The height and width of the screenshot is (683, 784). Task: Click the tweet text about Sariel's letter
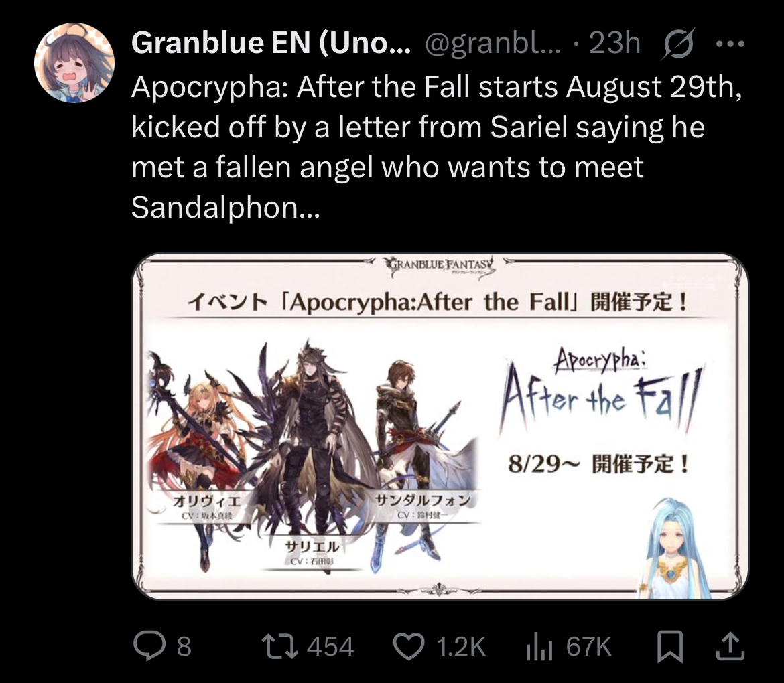(x=436, y=147)
